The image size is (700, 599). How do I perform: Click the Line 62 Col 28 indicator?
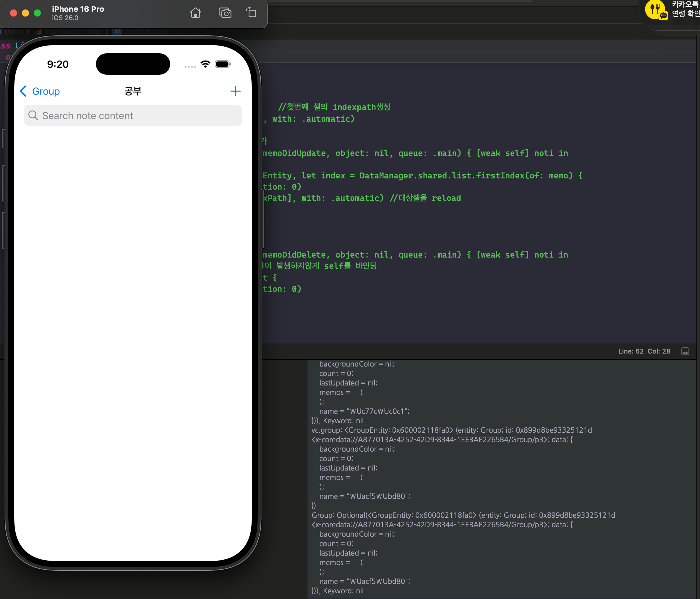(x=644, y=351)
